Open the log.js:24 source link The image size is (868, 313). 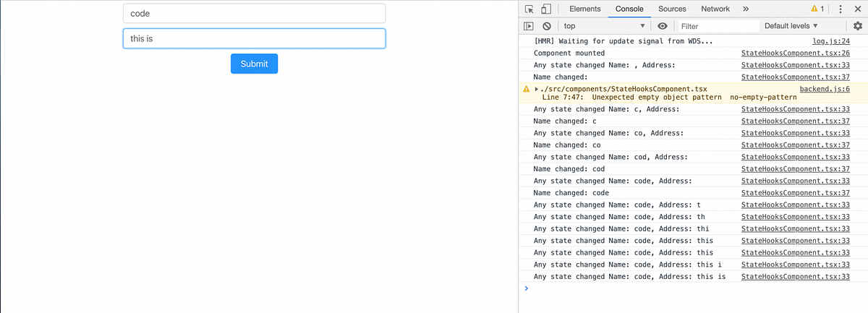831,42
